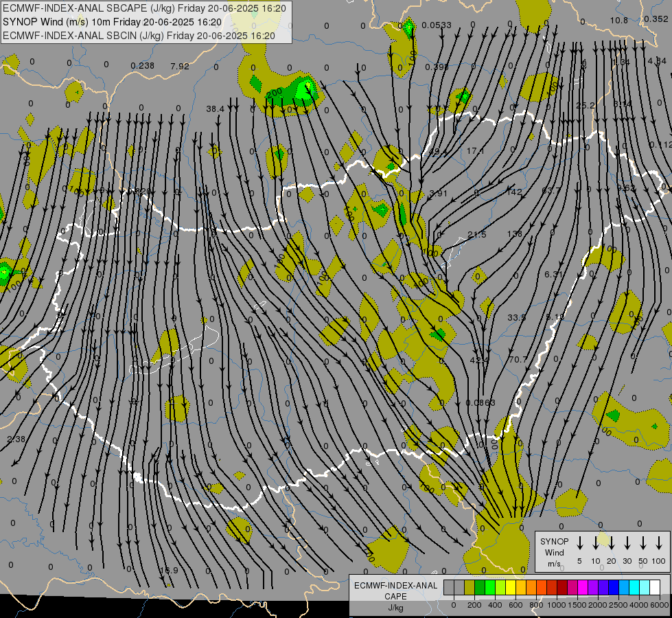Click the wind arrow above 100 in the SYNOP legend
Viewport: 672px width, 618px height.
coord(659,543)
